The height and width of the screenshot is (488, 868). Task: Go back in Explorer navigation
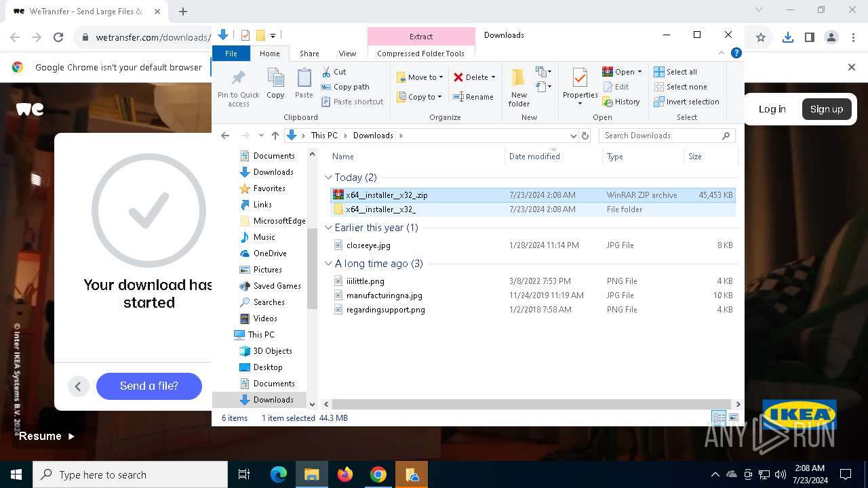click(x=225, y=136)
